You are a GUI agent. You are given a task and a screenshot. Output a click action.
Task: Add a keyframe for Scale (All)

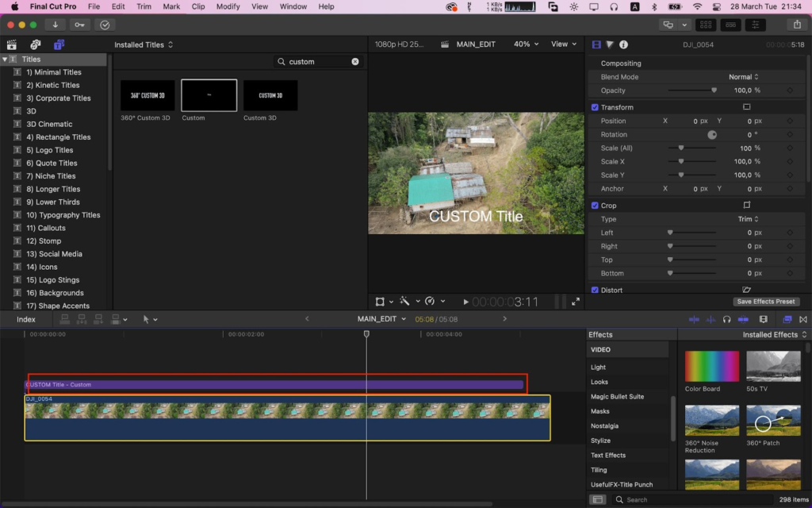[790, 148]
